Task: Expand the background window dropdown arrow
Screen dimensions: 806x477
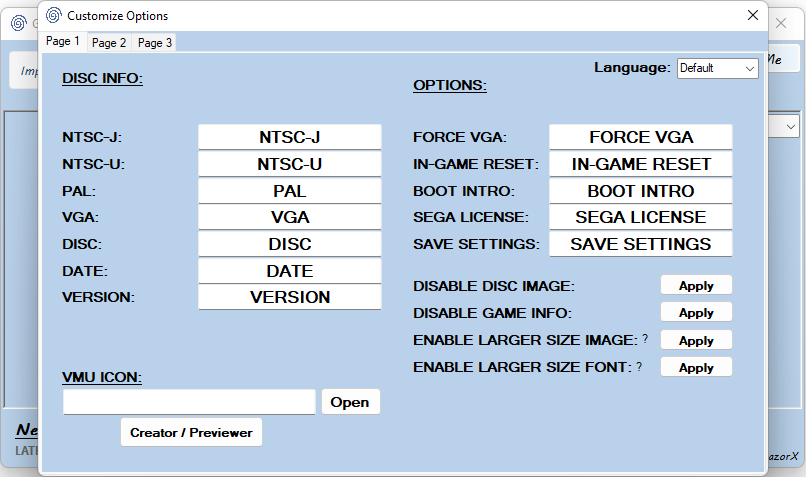Action: (x=790, y=126)
